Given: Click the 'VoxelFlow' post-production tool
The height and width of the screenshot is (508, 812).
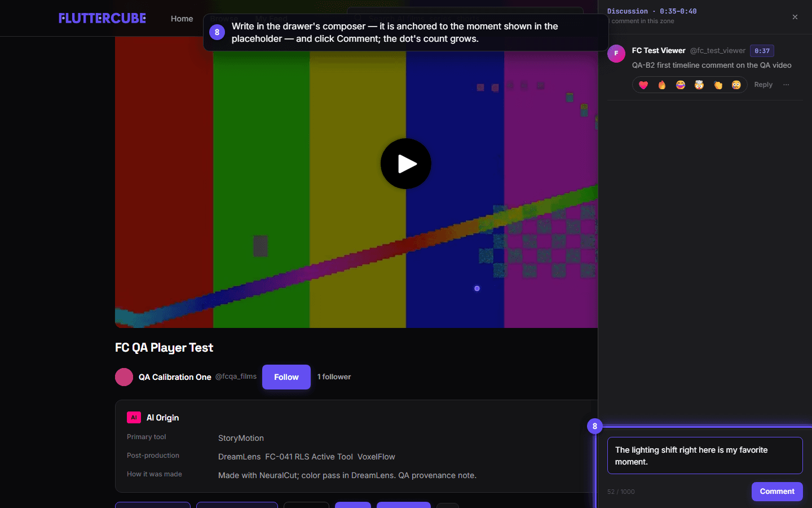Looking at the screenshot, I should (x=376, y=457).
